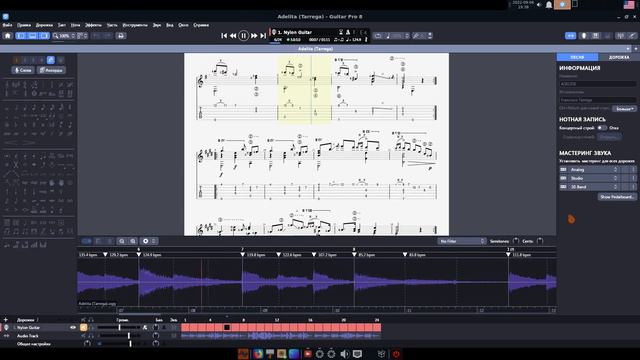Click the notification bell in top panel
Screen dimensions: 640x360
pos(549,4)
